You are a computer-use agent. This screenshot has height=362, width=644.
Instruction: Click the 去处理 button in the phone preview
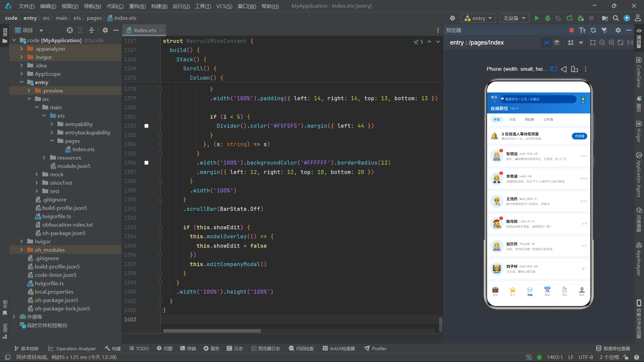[579, 136]
